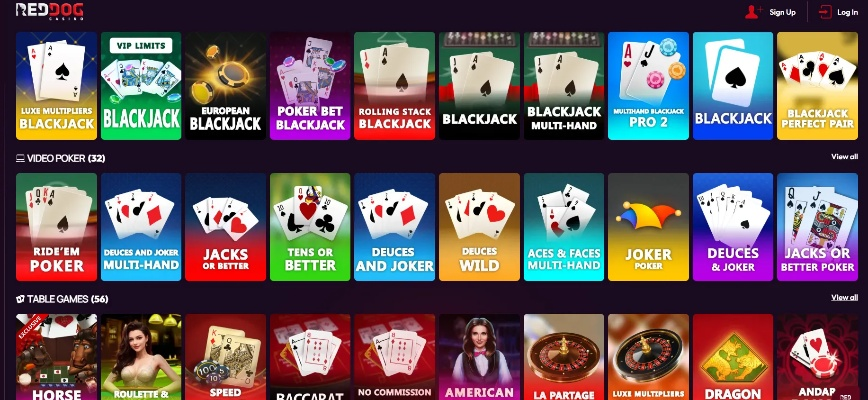This screenshot has width=868, height=400.
Task: Open the Log In link
Action: 848,12
